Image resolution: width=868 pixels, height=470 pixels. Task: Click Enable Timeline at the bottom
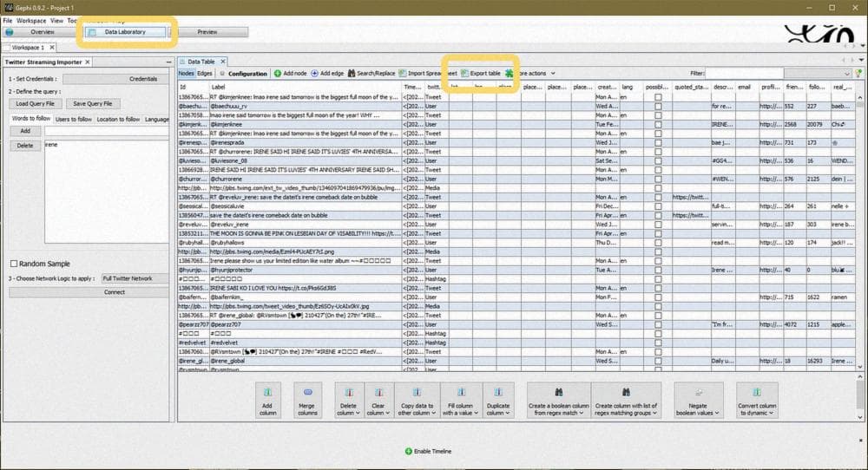point(428,451)
